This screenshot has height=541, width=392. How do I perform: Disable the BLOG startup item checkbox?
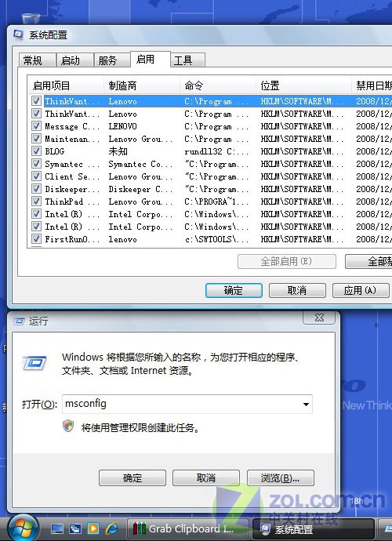(x=36, y=151)
